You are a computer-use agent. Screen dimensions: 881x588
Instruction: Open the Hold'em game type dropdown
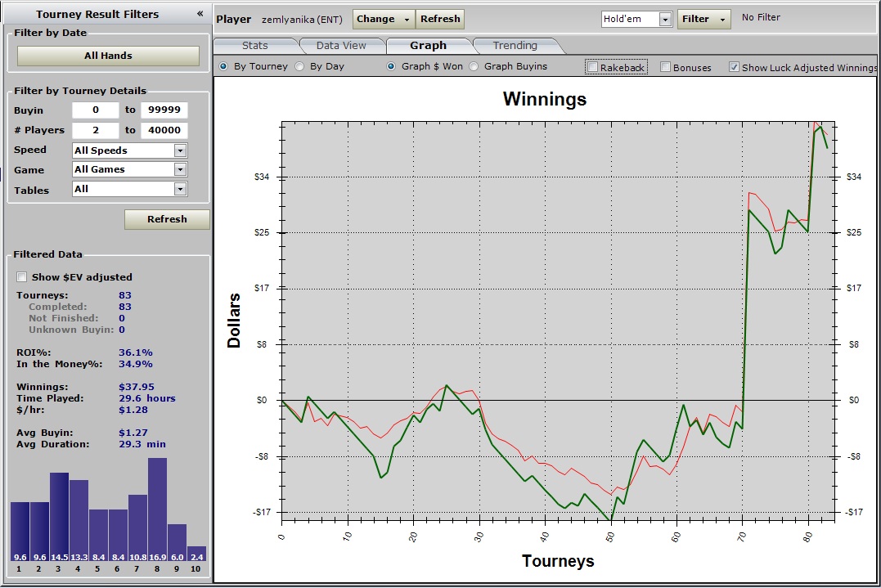(x=665, y=19)
